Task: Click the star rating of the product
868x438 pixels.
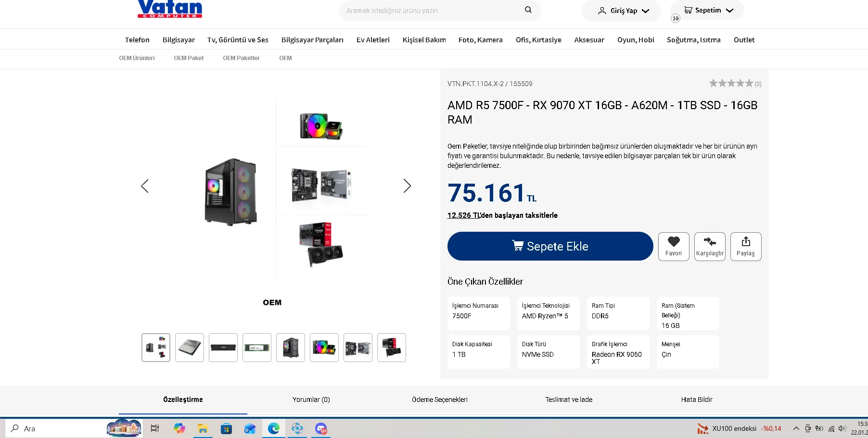Action: pos(731,84)
